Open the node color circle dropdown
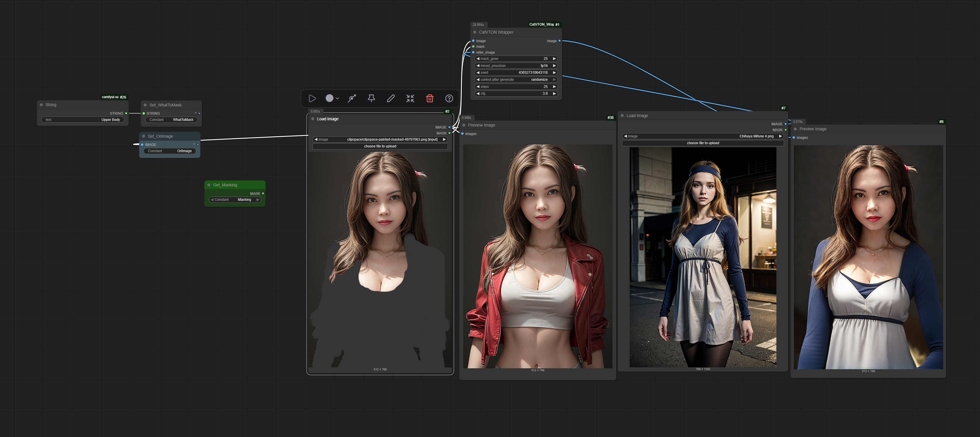This screenshot has height=437, width=980. coord(332,98)
